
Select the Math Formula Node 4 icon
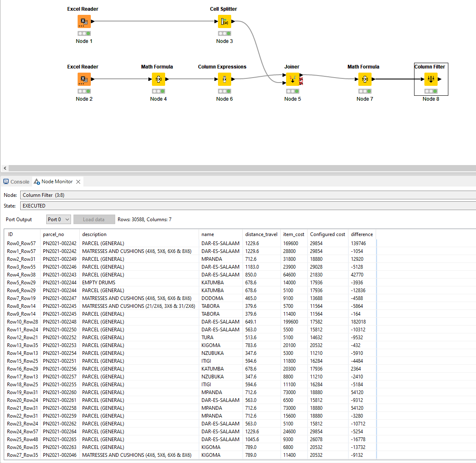[159, 79]
